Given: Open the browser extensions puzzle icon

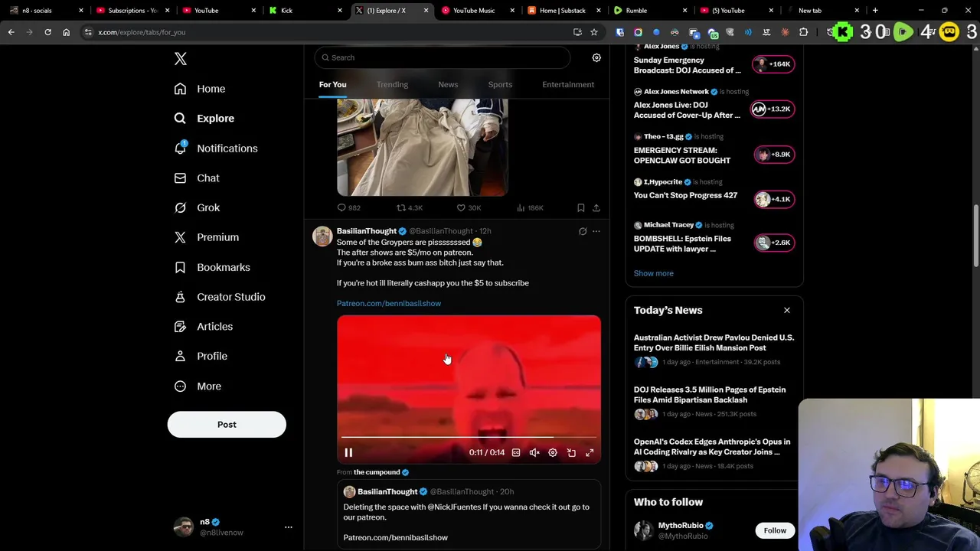Looking at the screenshot, I should pyautogui.click(x=803, y=32).
